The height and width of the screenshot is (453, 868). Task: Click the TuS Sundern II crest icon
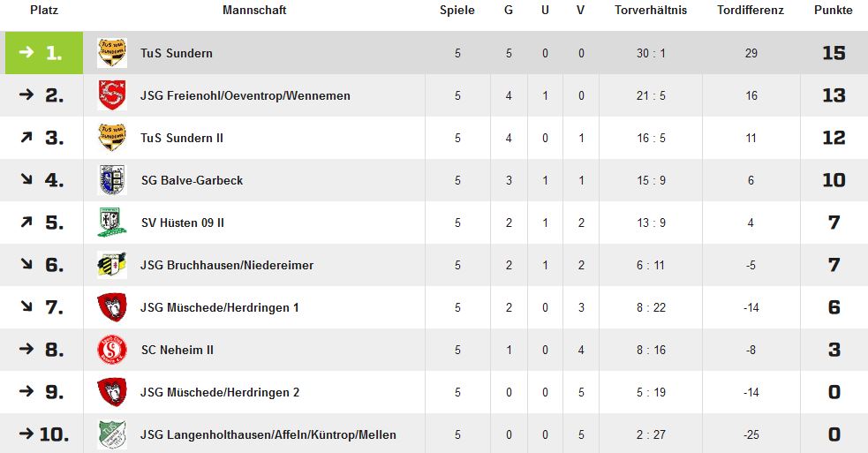pos(112,138)
